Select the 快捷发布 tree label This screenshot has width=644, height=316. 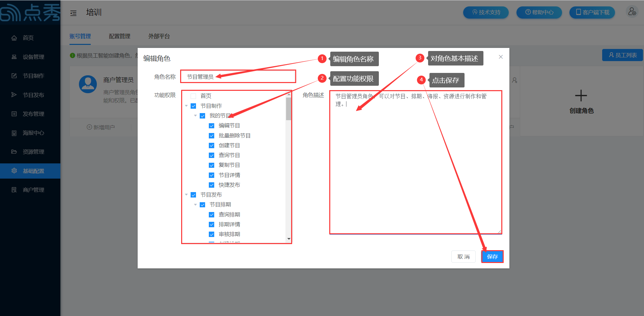point(229,185)
